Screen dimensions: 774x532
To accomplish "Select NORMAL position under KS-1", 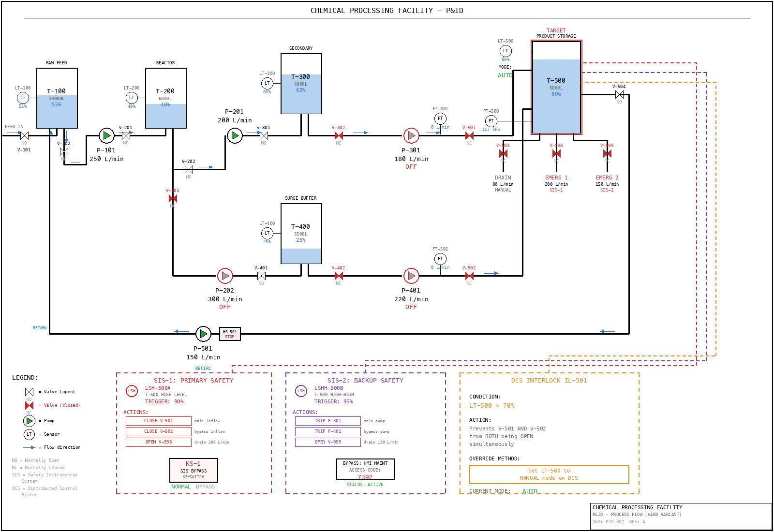I will pos(181,487).
